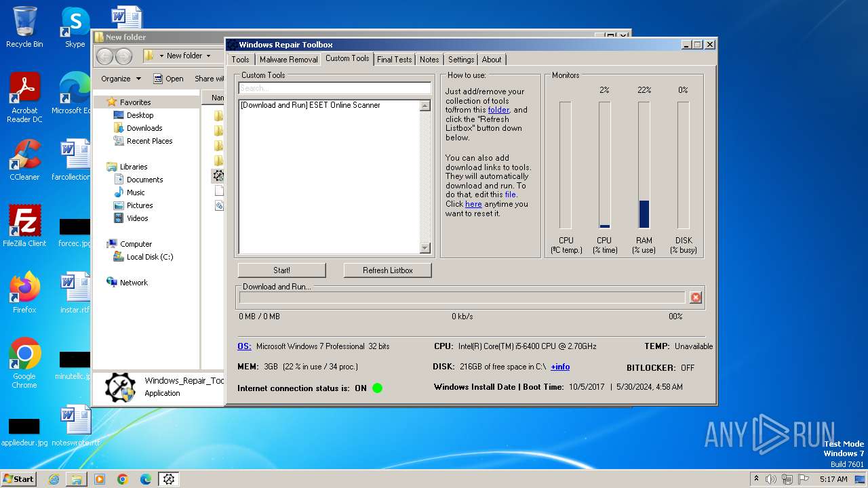Open the About tab
The height and width of the screenshot is (488, 868).
click(x=492, y=60)
